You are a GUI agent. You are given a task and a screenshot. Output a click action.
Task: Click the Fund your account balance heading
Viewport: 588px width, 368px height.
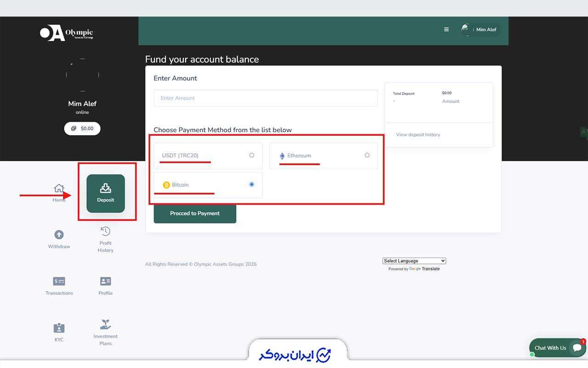(202, 59)
